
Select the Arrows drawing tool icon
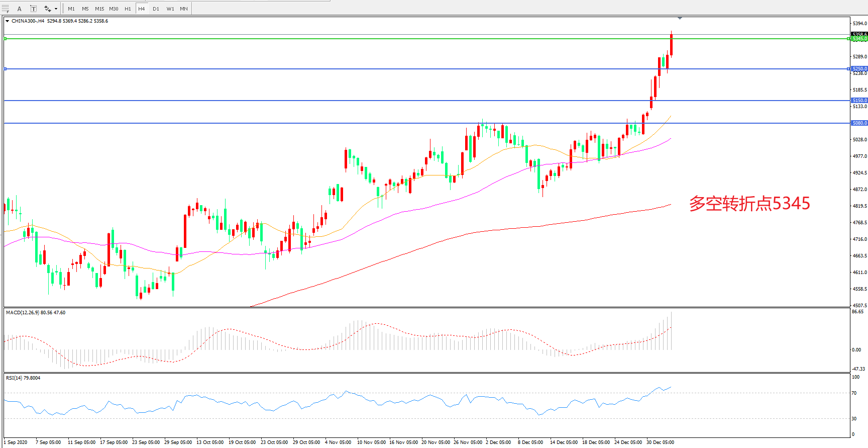[47, 9]
